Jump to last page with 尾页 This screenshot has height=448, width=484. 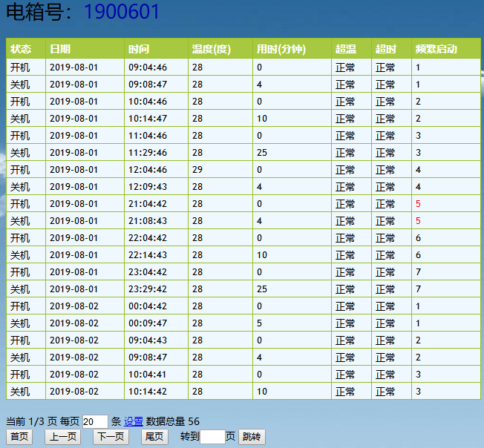pyautogui.click(x=154, y=437)
